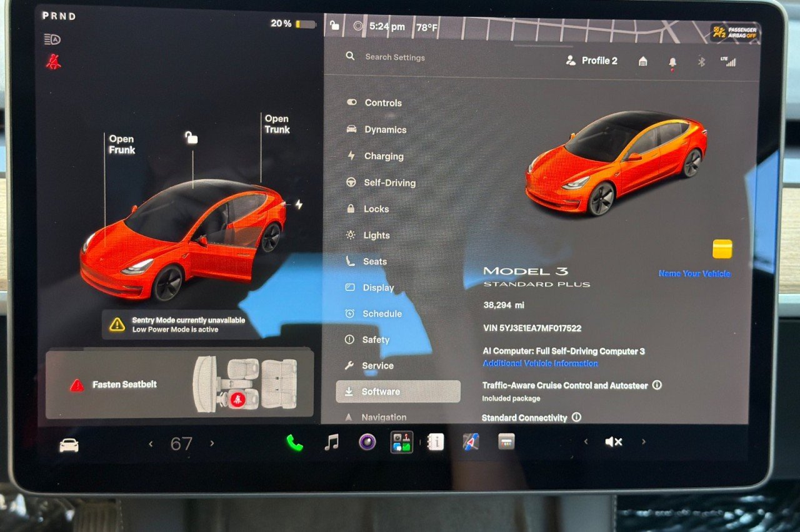Decrease cabin temperature with left arrow
Screen dimensions: 800x532
pos(151,443)
